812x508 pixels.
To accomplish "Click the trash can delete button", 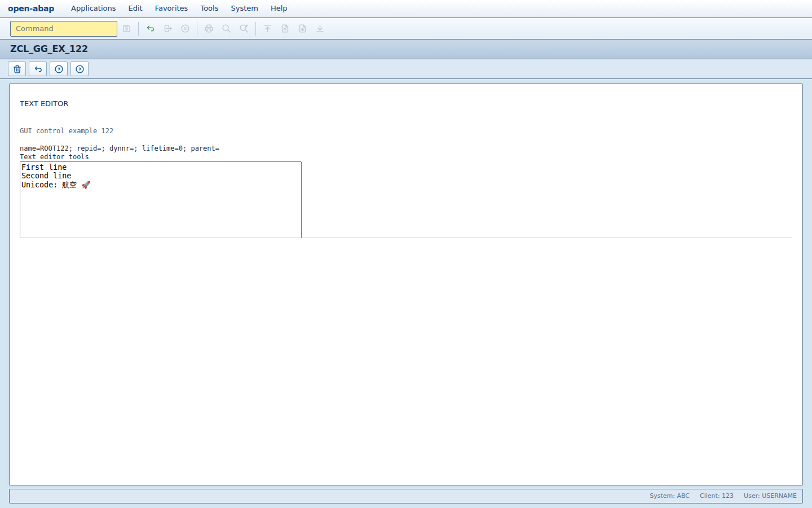I will 17,69.
